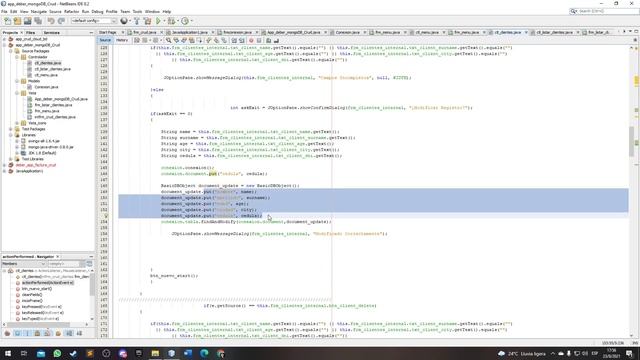Open Sublime Text from the taskbar
Screen dimensions: 640x360
click(90, 353)
